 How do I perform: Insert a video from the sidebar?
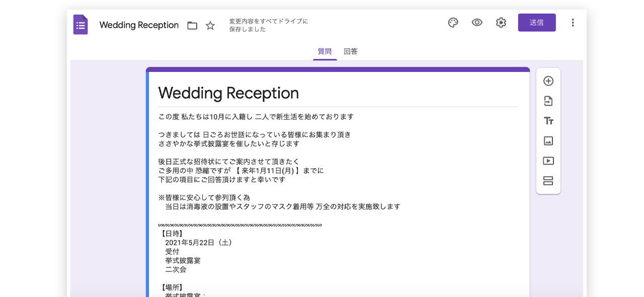(x=548, y=161)
